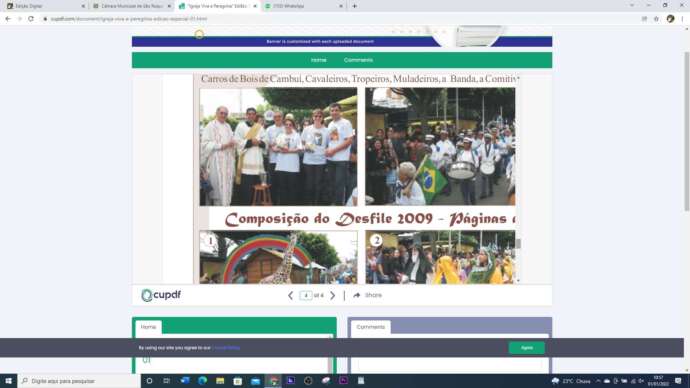Image resolution: width=690 pixels, height=388 pixels.
Task: Switch to the WhatsApp browser tab
Action: 304,6
